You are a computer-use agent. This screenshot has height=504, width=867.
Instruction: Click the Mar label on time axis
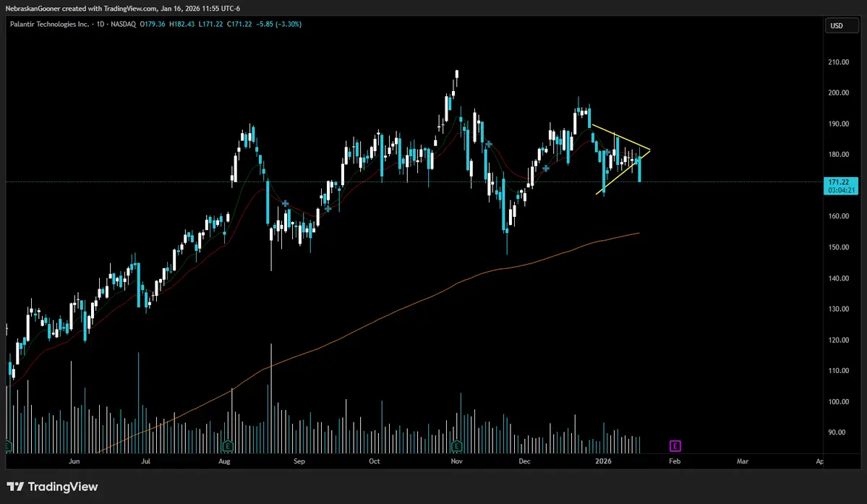[742, 461]
